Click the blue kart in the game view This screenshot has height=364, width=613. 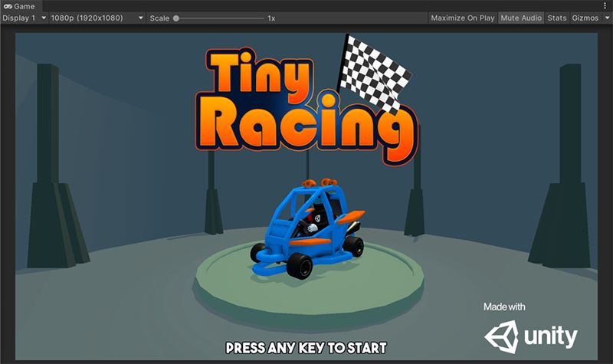[307, 228]
